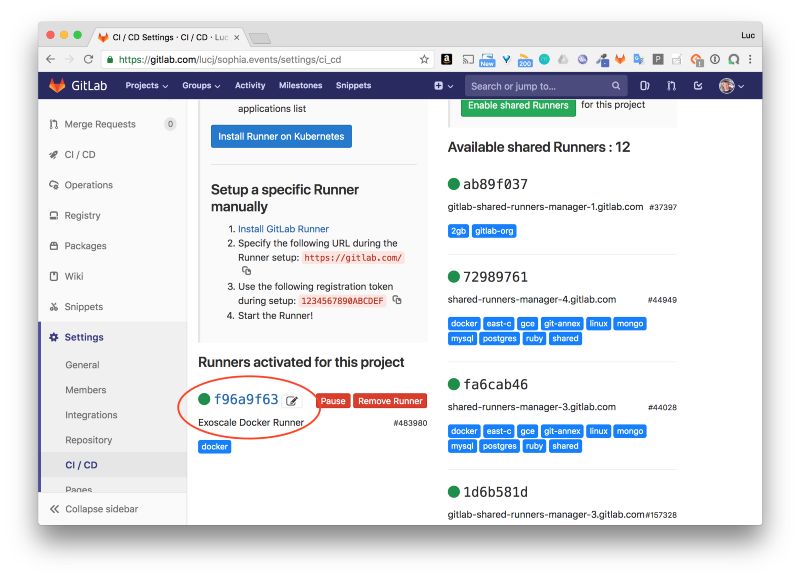
Task: Select General under Settings
Action: tap(82, 365)
